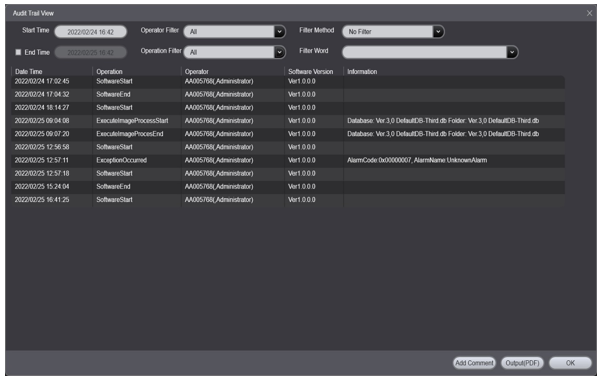Close the Audit Trail View window
The image size is (603, 381).
590,13
